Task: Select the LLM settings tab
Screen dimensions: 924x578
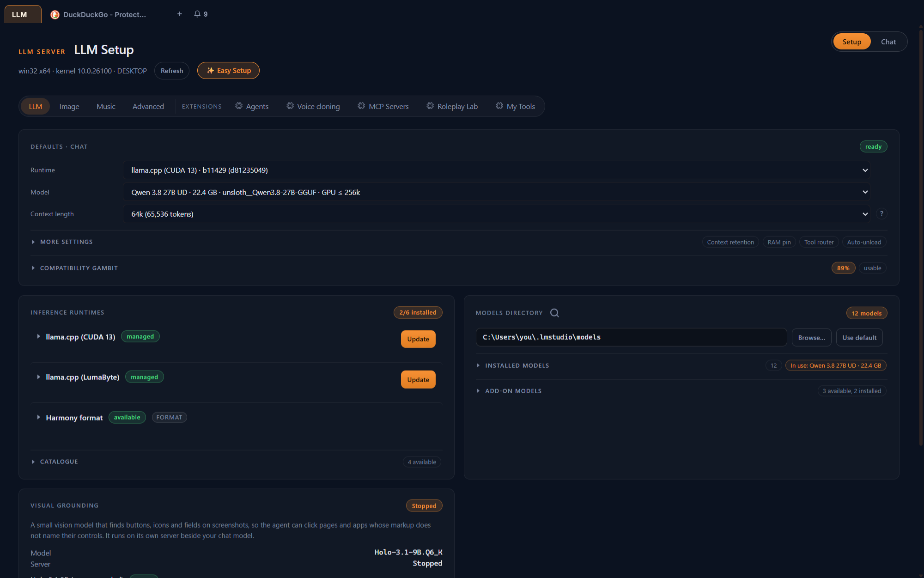Action: pyautogui.click(x=36, y=106)
